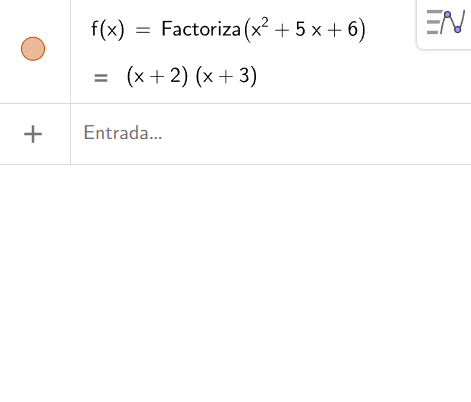Click the digit 2 in result row
471x402 pixels.
tap(175, 75)
